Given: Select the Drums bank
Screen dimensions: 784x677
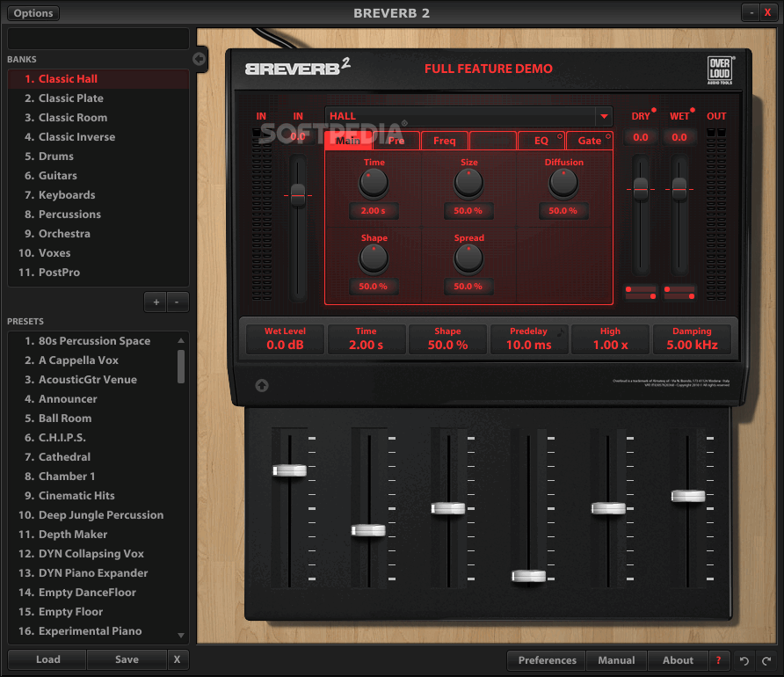Looking at the screenshot, I should pyautogui.click(x=98, y=156).
